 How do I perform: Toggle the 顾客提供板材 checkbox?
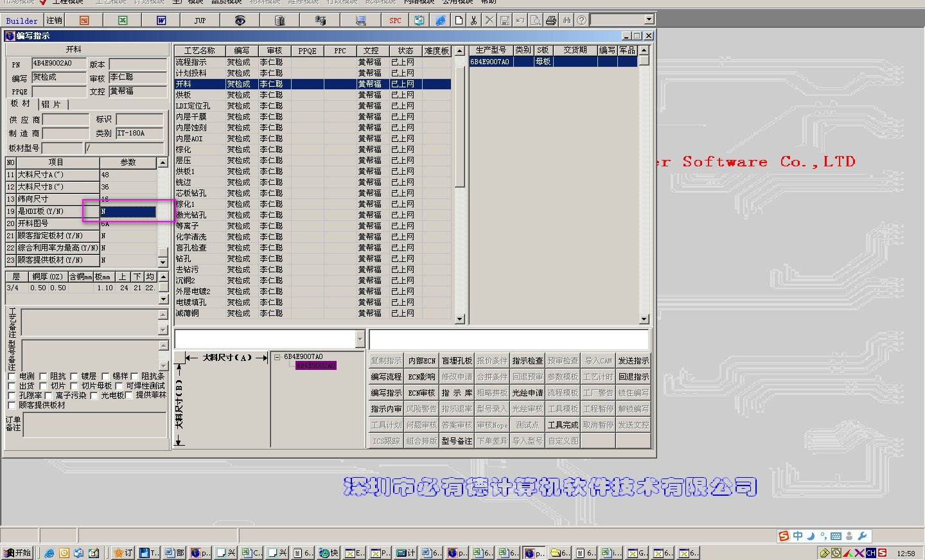pos(12,405)
